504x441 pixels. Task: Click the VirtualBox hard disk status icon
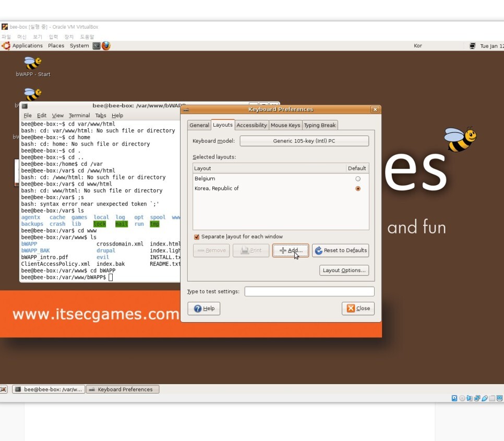(454, 398)
